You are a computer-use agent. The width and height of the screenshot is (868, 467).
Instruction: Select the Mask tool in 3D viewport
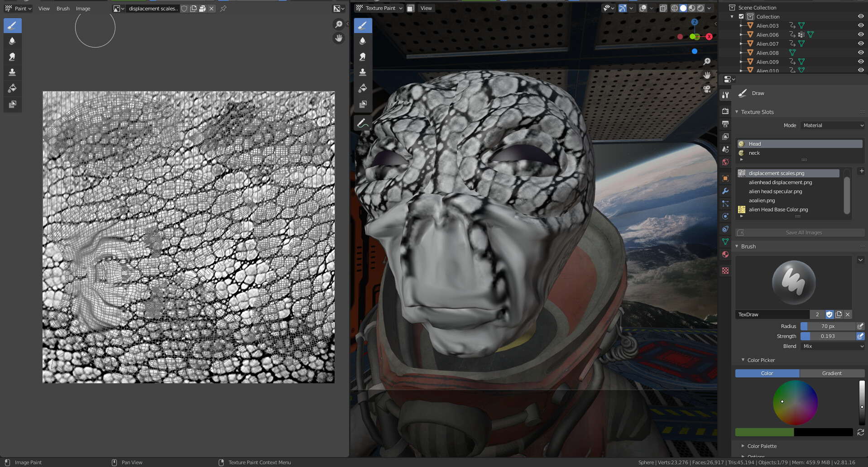[363, 104]
